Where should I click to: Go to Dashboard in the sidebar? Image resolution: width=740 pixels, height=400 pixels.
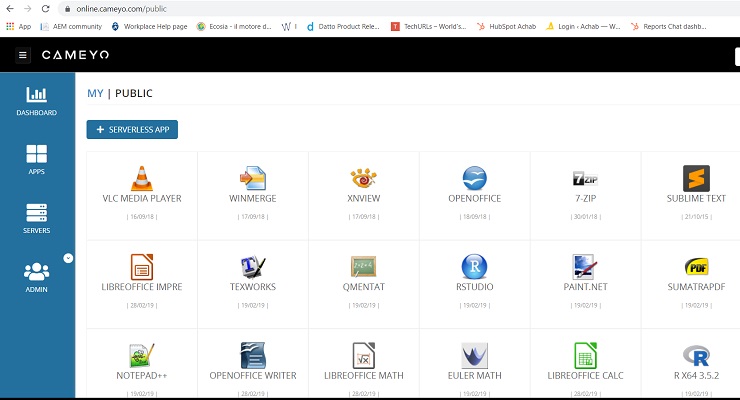tap(36, 102)
